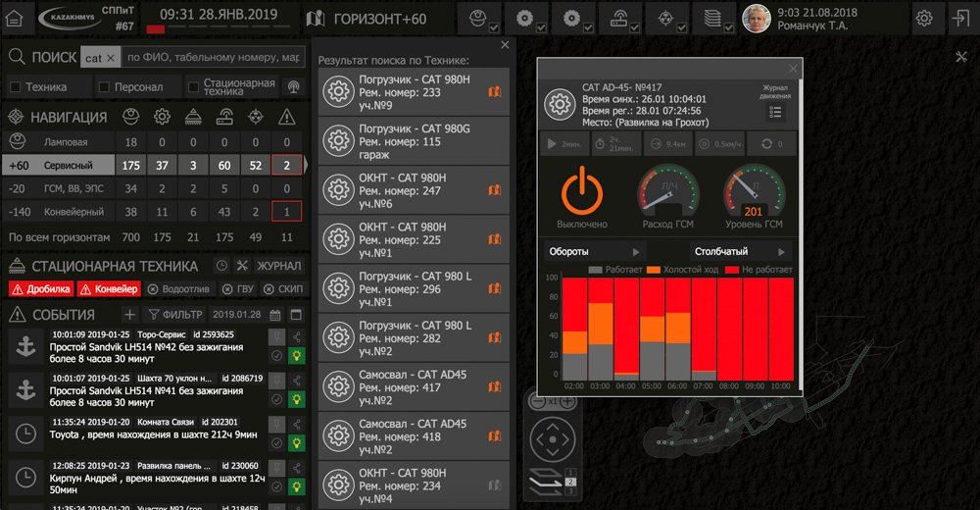Click the 03:00 chart bar
980x510 pixels.
[x=601, y=330]
